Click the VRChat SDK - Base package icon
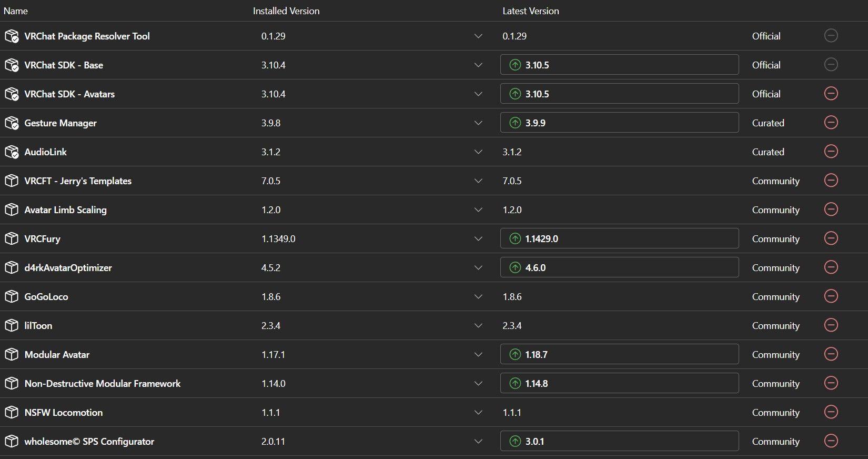Viewport: 868px width, 459px height. [x=12, y=65]
